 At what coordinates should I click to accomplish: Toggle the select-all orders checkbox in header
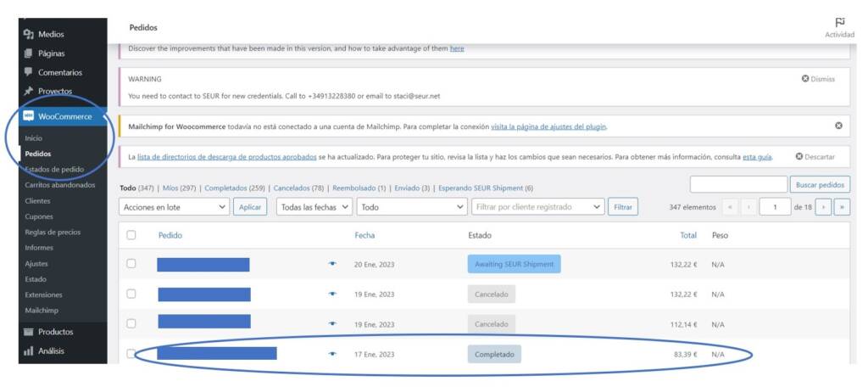point(131,235)
